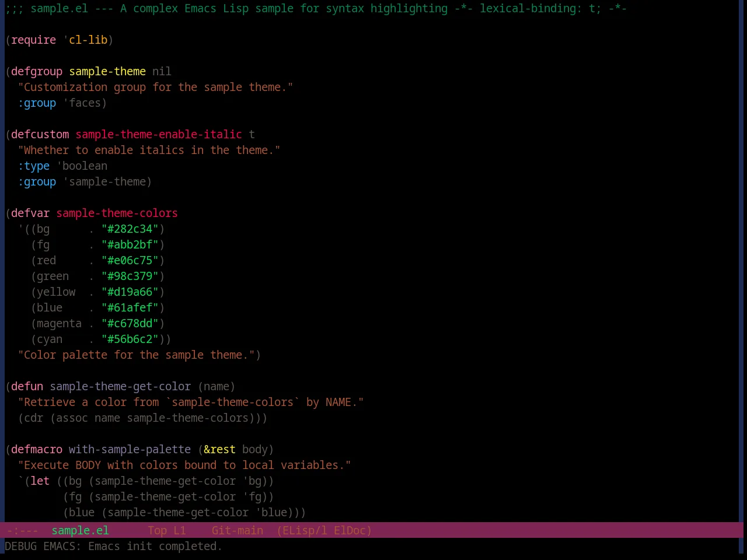Viewport: 747px width, 560px height.
Task: Click sample-theme-enable-italic variable name
Action: 159,134
